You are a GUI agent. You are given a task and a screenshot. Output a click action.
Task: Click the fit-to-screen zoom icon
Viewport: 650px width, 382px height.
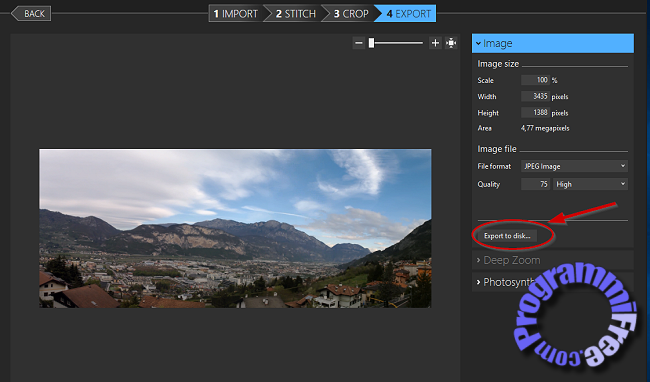[451, 43]
